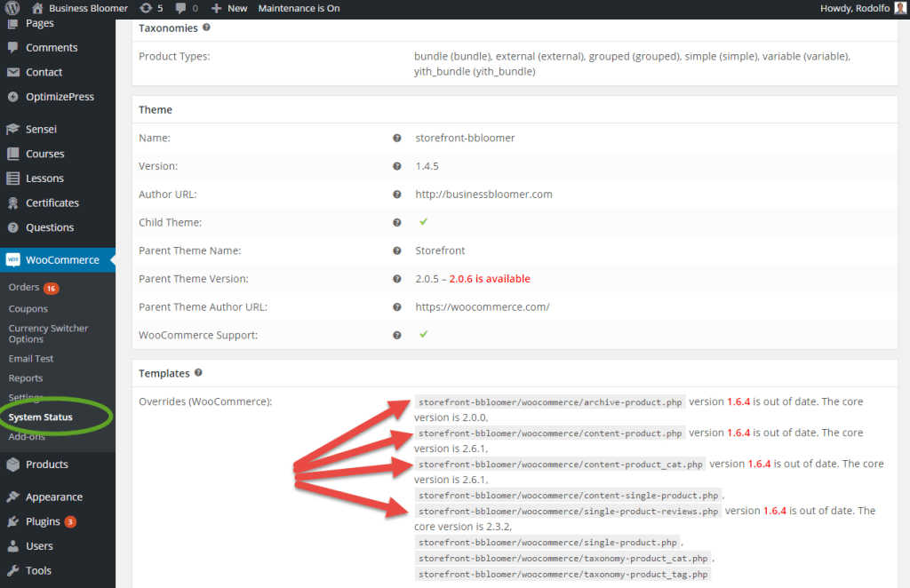Image resolution: width=910 pixels, height=588 pixels.
Task: Open the Coupons submenu link
Action: tap(28, 308)
